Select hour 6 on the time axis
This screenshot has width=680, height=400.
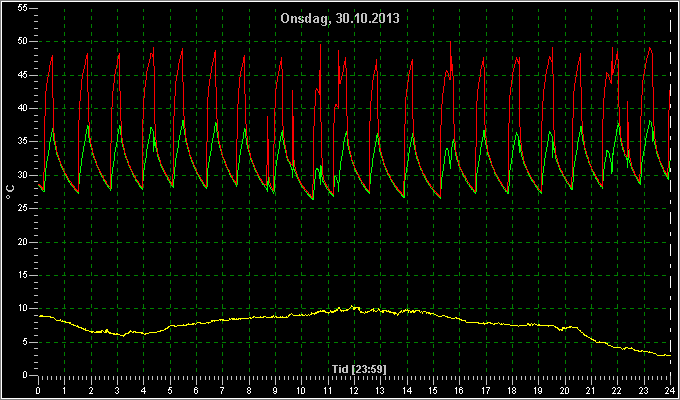pyautogui.click(x=196, y=390)
